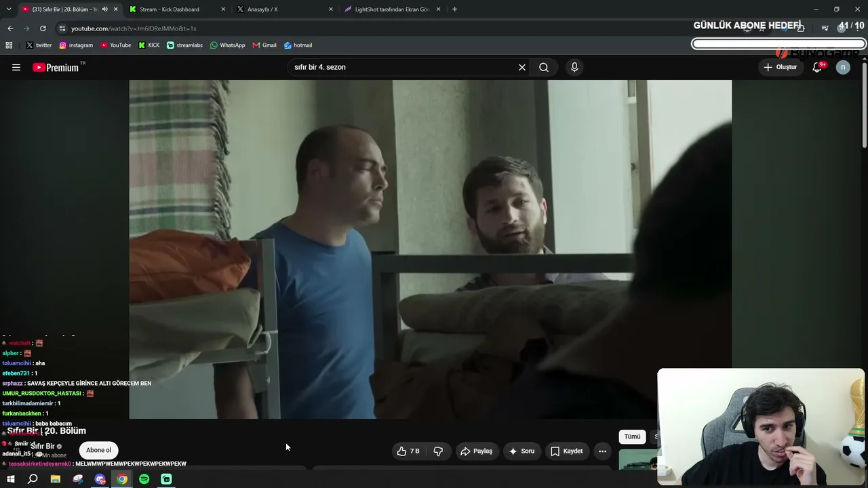Open site information icon in address bar
The height and width of the screenshot is (488, 868).
(x=62, y=28)
